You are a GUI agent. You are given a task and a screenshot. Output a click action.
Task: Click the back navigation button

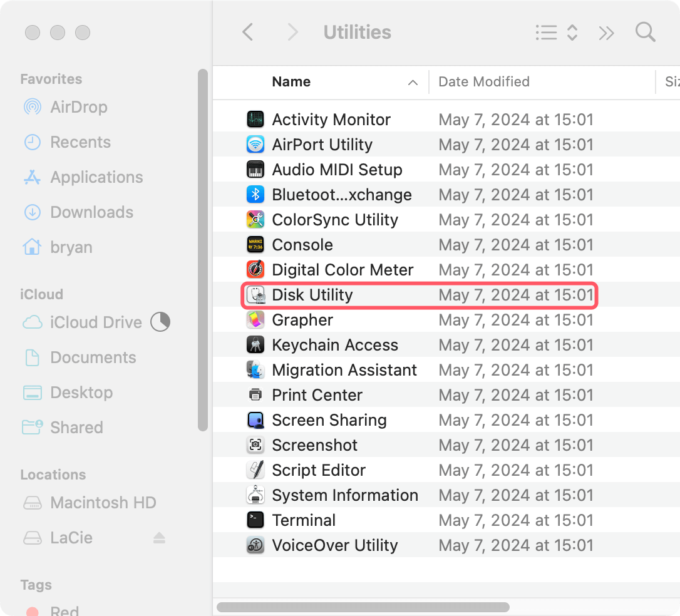pos(247,32)
